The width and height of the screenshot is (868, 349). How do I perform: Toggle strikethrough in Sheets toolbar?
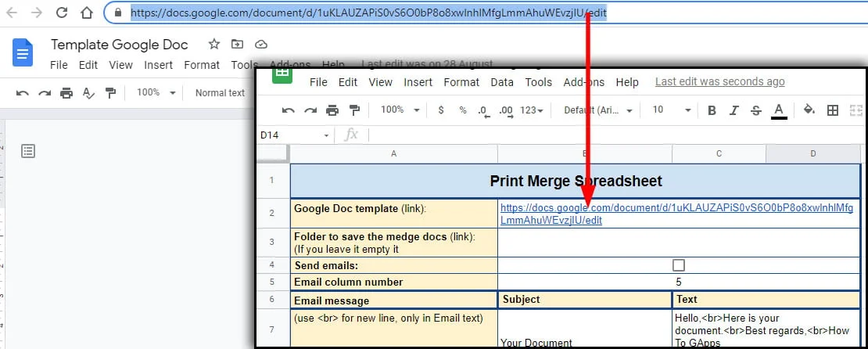click(x=756, y=110)
